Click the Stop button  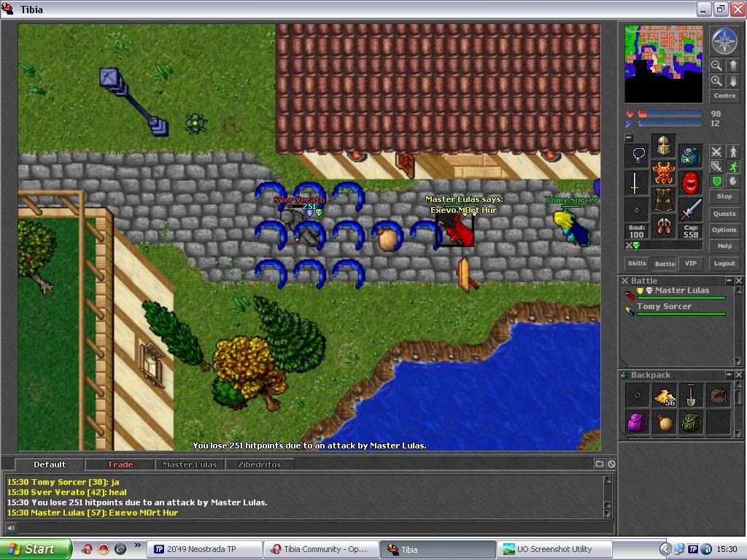click(x=724, y=196)
